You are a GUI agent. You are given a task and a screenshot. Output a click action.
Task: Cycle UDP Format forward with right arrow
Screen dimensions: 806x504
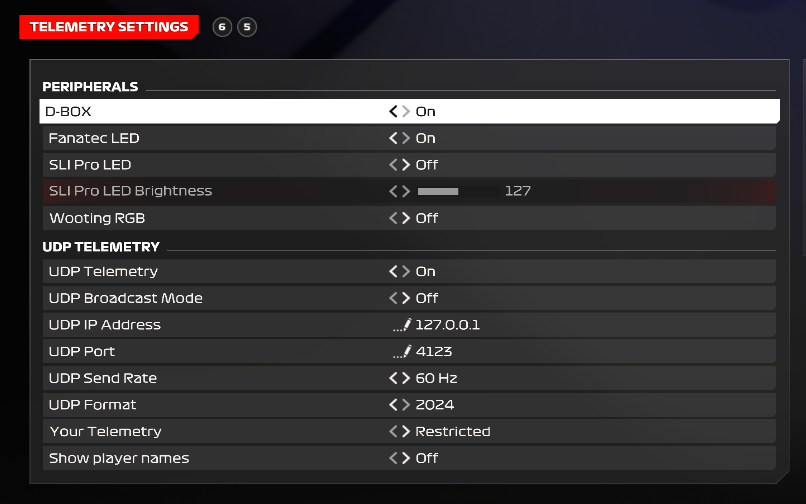[x=405, y=405]
